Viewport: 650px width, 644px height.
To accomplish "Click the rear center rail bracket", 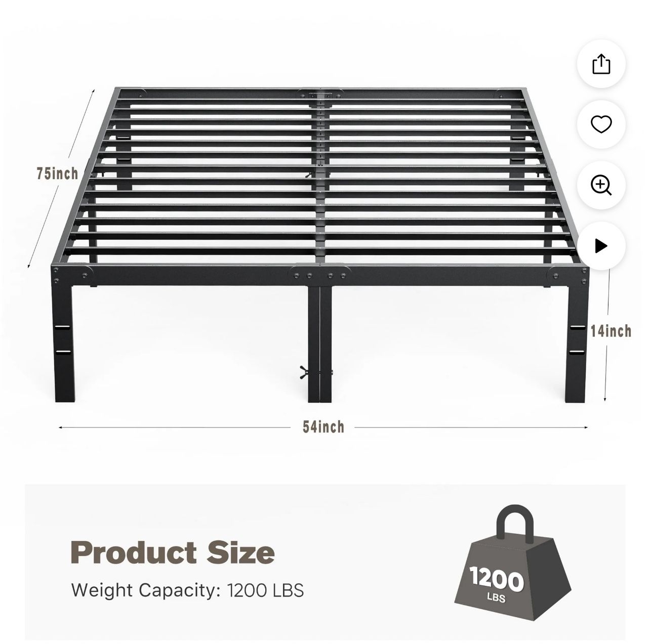I will point(320,95).
